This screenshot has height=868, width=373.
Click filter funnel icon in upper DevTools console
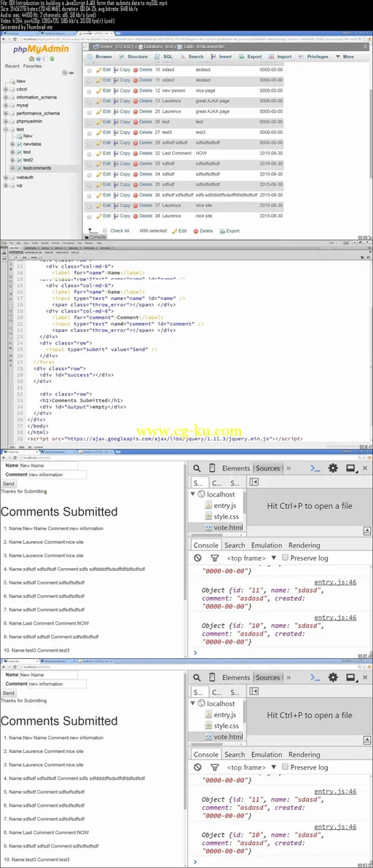pyautogui.click(x=215, y=558)
